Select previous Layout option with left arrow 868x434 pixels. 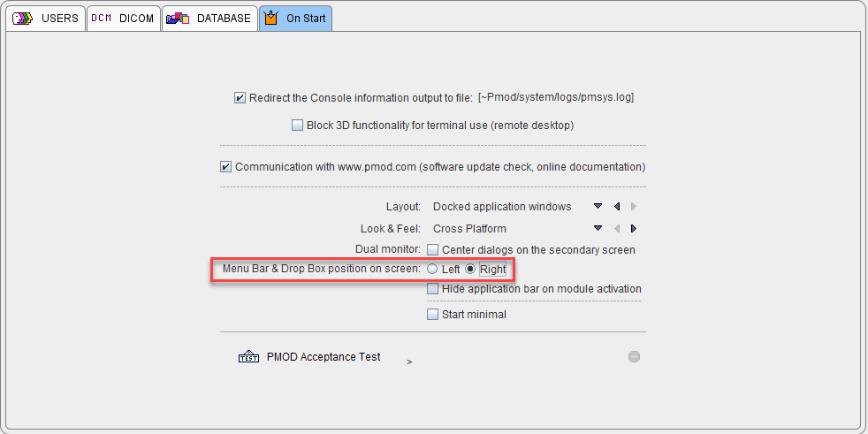coord(617,207)
